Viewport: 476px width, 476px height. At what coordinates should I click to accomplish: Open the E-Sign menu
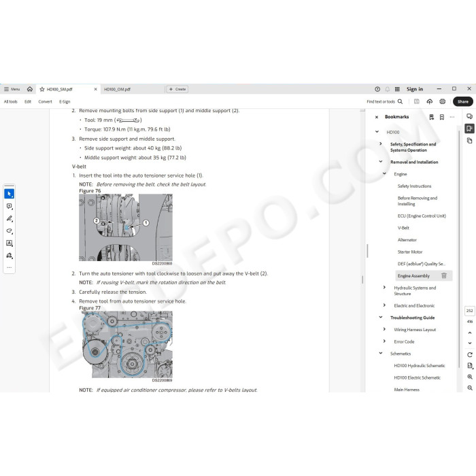[x=65, y=102]
